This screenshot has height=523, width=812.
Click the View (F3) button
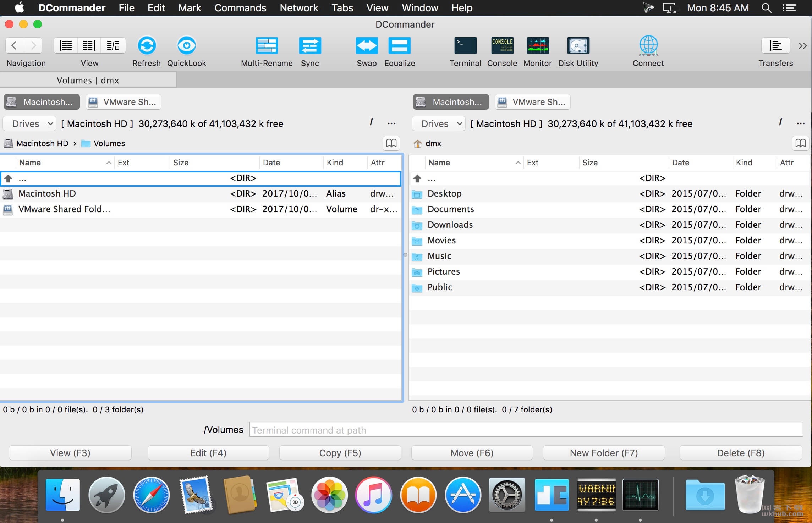pos(70,453)
